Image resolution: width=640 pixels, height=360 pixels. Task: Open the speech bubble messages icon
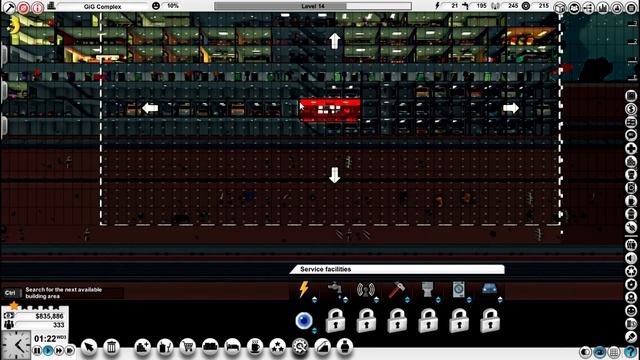point(631,135)
